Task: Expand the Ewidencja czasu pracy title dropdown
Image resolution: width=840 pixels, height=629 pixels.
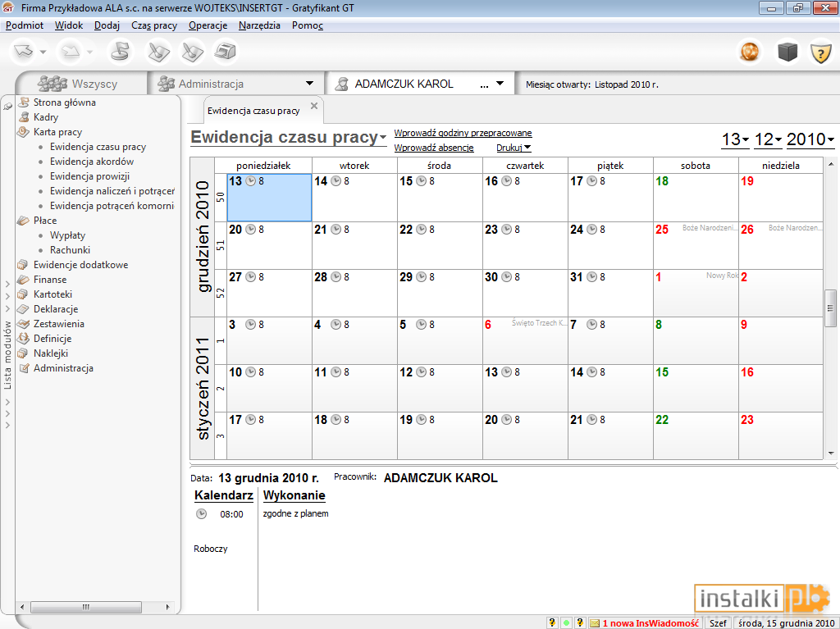Action: pos(383,138)
